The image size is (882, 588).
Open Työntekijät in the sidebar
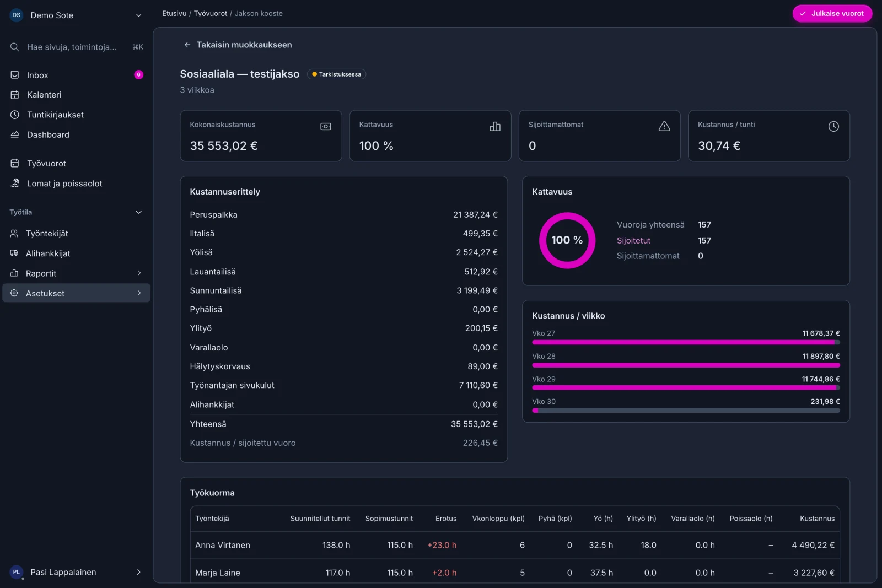click(x=77, y=234)
